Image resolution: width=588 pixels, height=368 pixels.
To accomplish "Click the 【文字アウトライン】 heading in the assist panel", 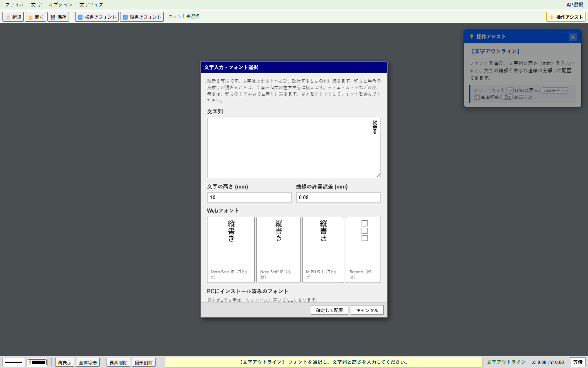I will pyautogui.click(x=495, y=51).
